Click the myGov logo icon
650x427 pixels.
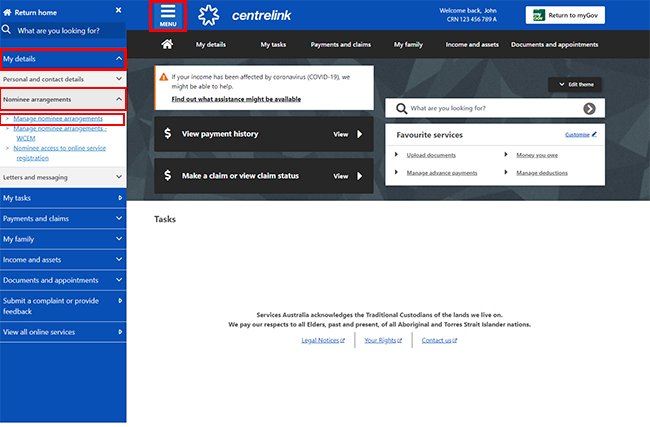(x=538, y=15)
